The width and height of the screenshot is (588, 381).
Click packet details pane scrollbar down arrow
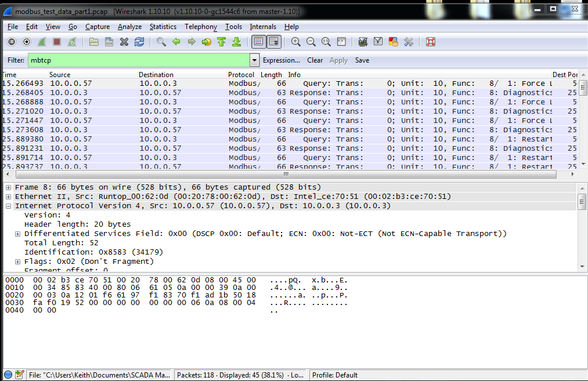(x=582, y=267)
